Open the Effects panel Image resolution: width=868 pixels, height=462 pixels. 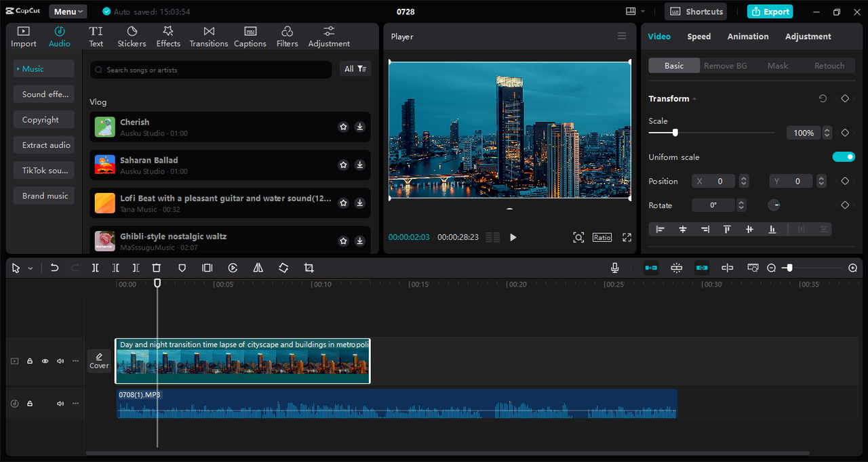[x=168, y=37]
